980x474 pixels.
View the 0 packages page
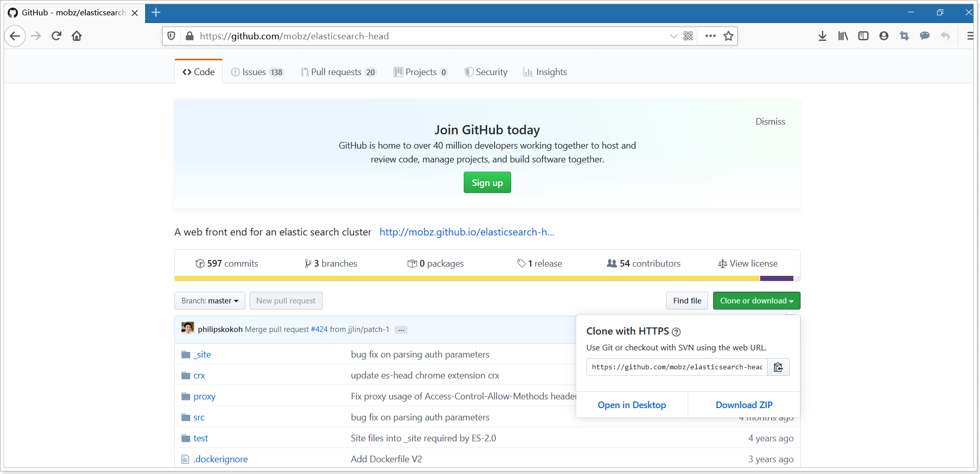point(436,264)
